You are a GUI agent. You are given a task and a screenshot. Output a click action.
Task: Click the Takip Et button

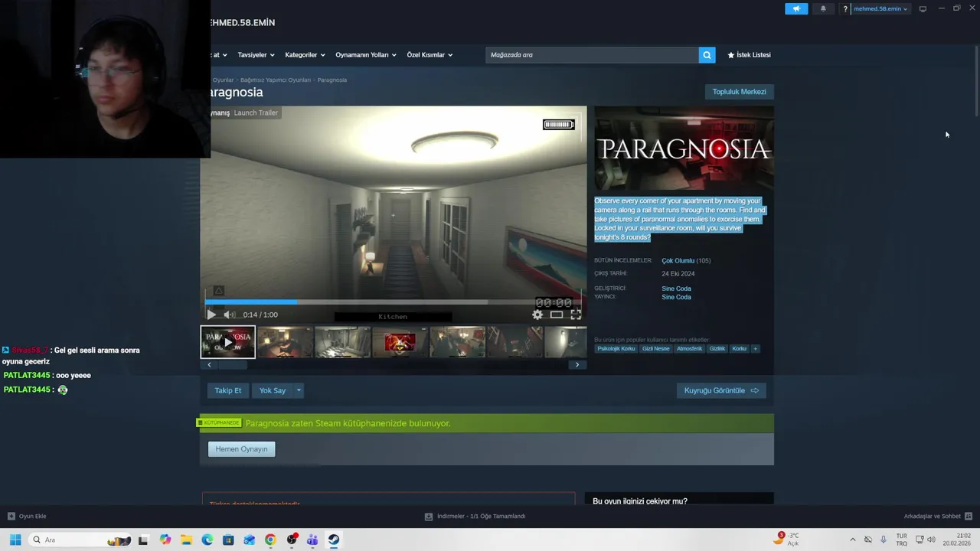click(227, 390)
